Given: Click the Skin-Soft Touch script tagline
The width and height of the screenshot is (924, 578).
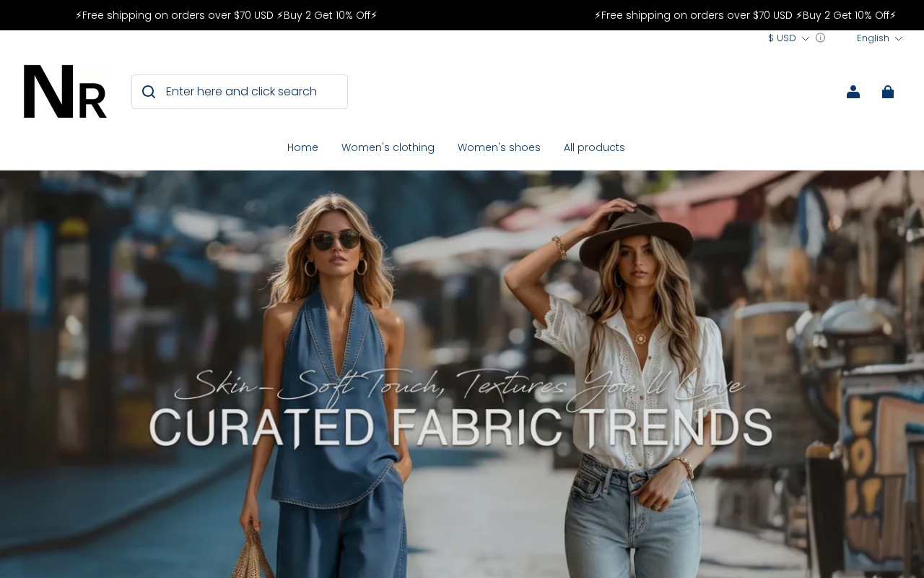Looking at the screenshot, I should point(459,384).
